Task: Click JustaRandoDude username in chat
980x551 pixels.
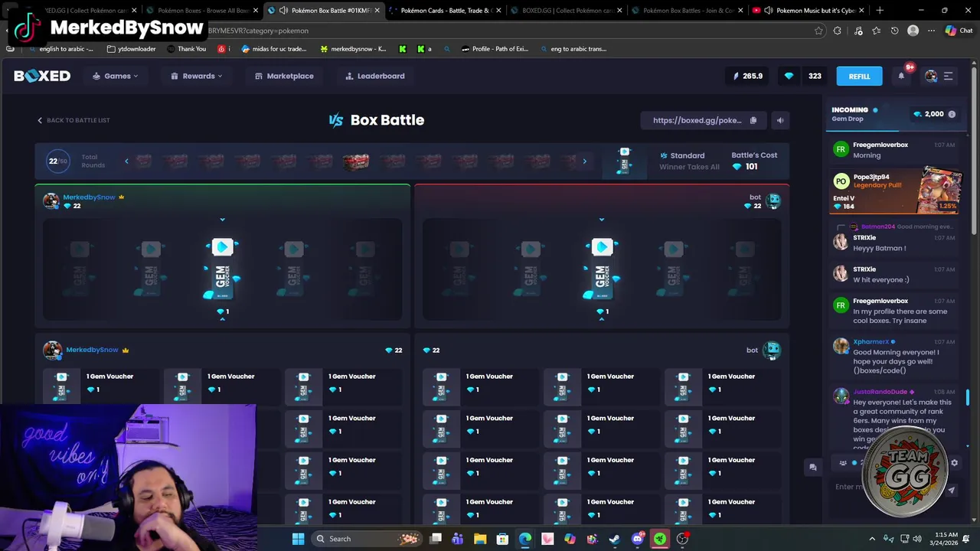Action: pos(880,392)
